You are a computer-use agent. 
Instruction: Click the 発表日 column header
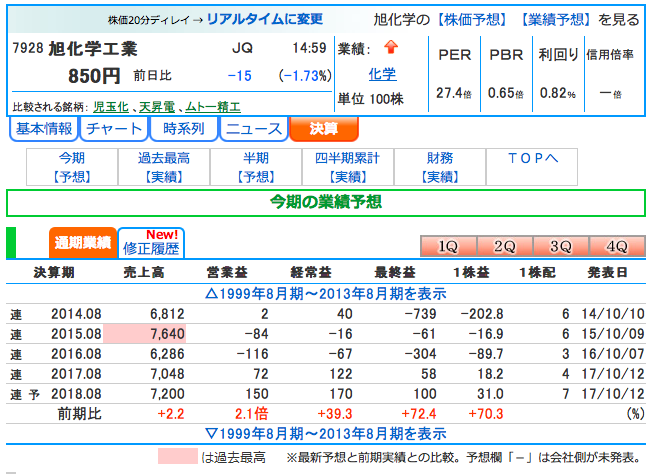(x=607, y=273)
